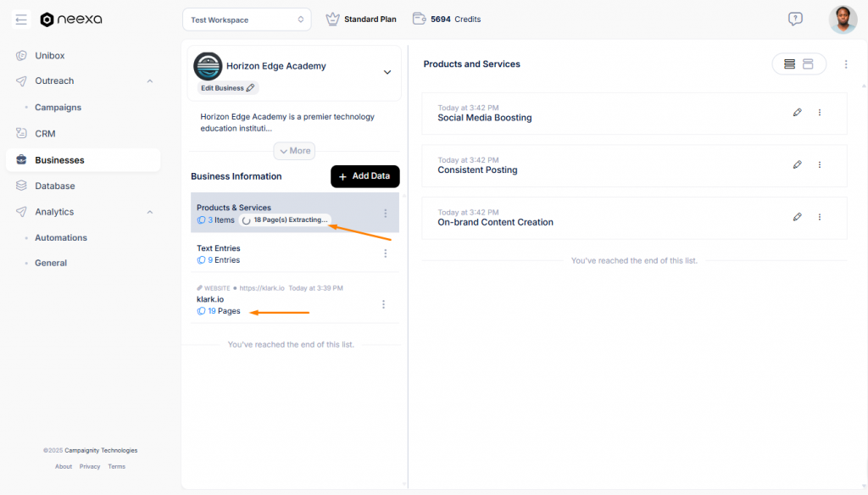The height and width of the screenshot is (495, 868).
Task: Switch to card view layout
Action: tap(808, 64)
